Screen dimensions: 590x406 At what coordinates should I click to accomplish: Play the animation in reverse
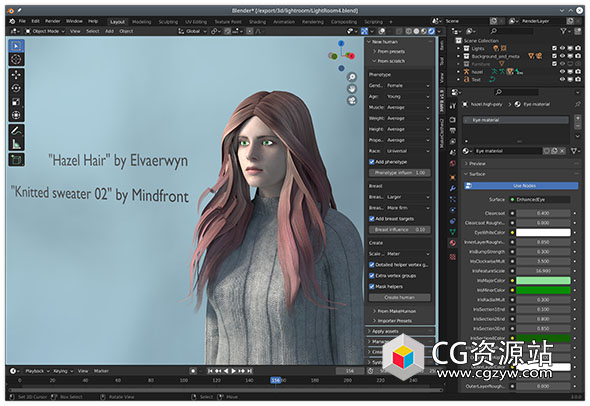pos(226,371)
